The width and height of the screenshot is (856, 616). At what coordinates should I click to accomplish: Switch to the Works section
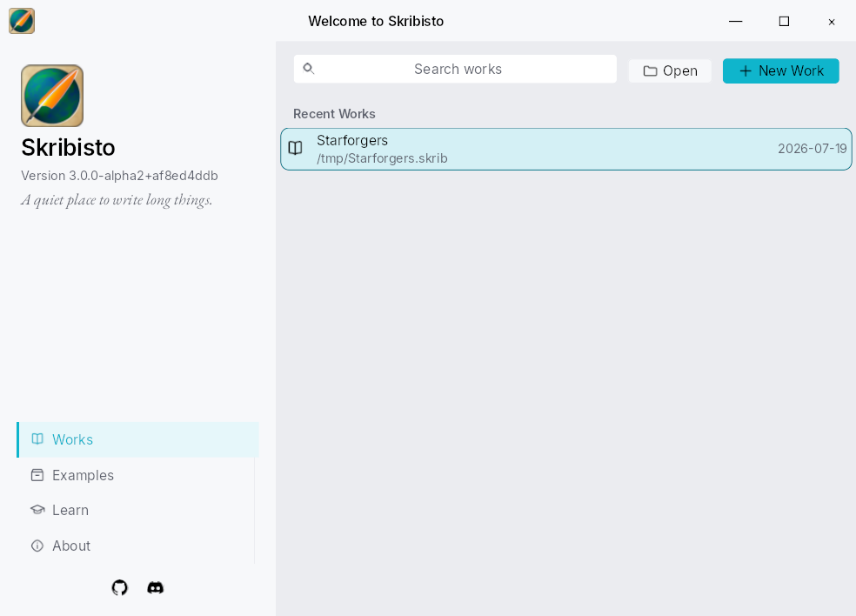click(x=138, y=439)
